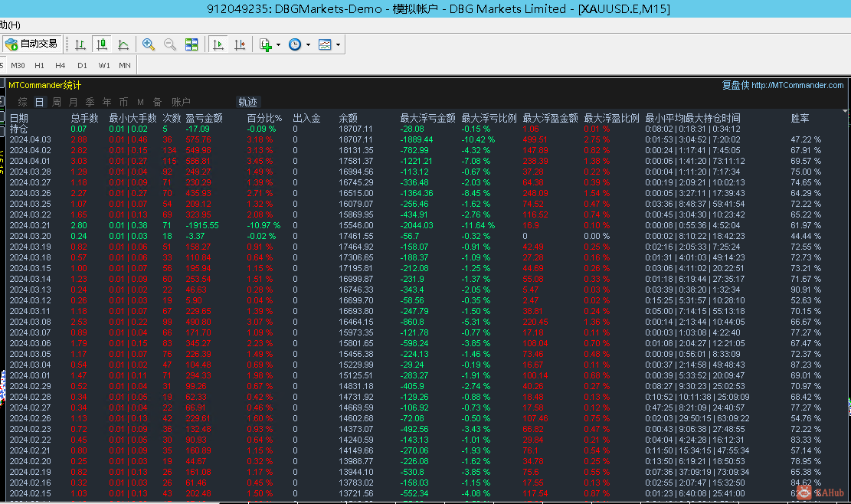This screenshot has height=504, width=851.
Task: Select the W1 timeframe
Action: pos(104,65)
